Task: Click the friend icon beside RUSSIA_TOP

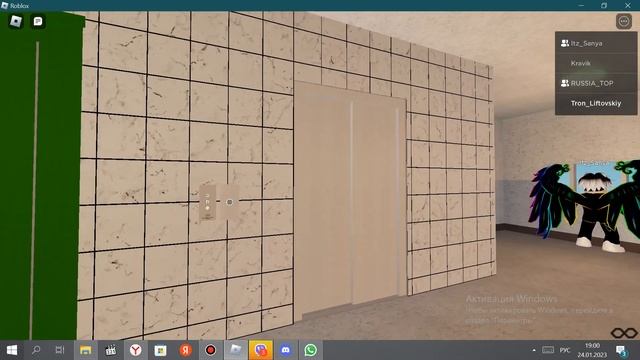Action: [565, 83]
